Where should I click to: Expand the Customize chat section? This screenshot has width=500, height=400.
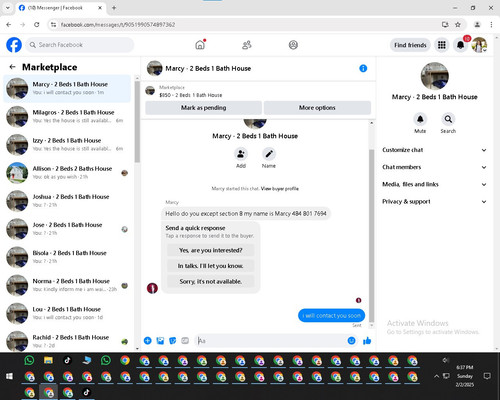tap(434, 150)
